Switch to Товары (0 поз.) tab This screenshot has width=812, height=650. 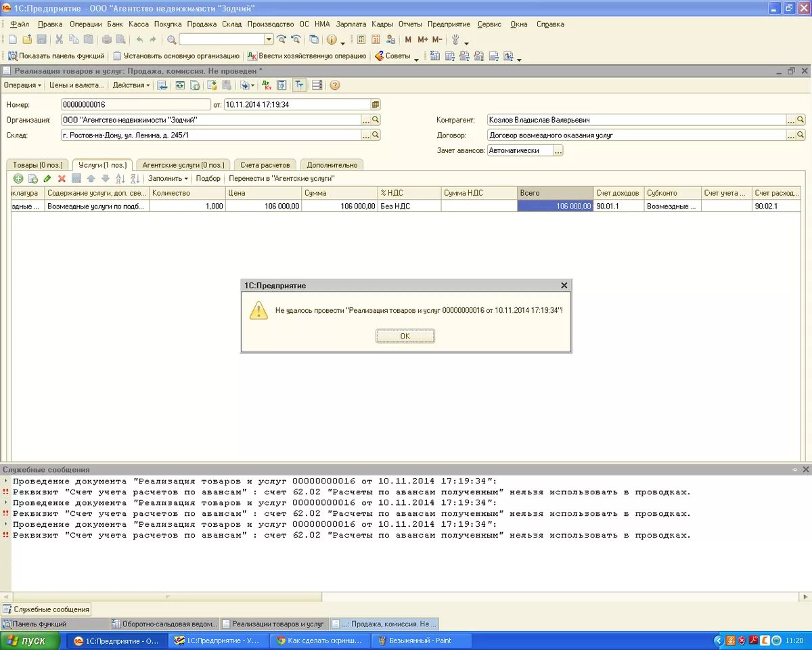tap(37, 165)
